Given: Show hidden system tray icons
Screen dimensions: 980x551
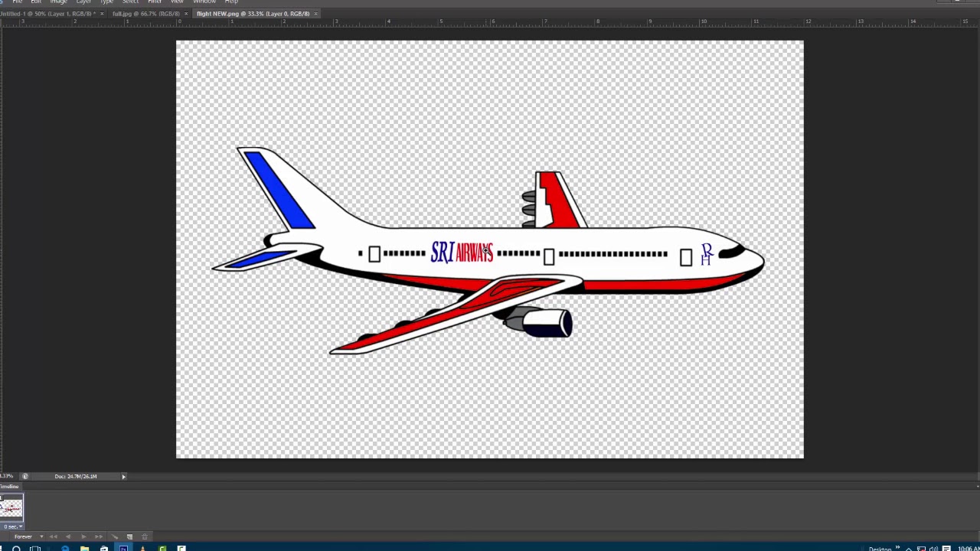Looking at the screenshot, I should (x=909, y=549).
